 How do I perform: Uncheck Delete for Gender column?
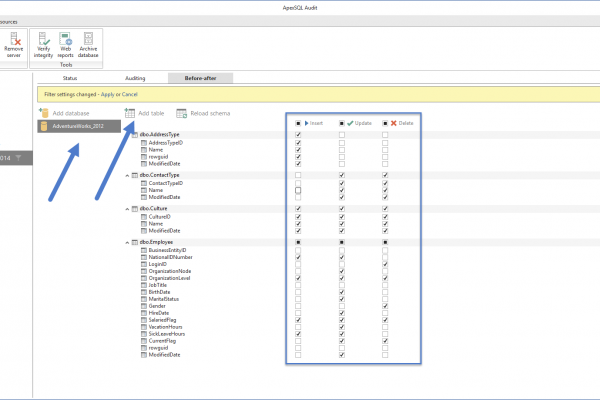[385, 306]
